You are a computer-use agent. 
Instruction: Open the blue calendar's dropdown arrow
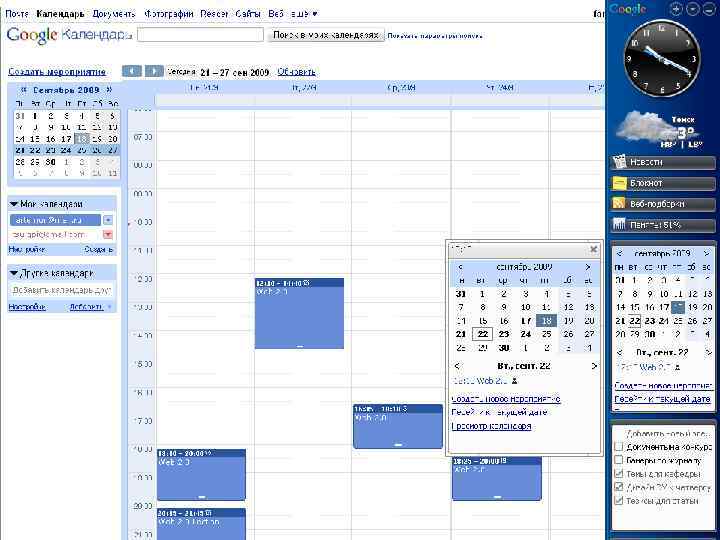coord(108,220)
